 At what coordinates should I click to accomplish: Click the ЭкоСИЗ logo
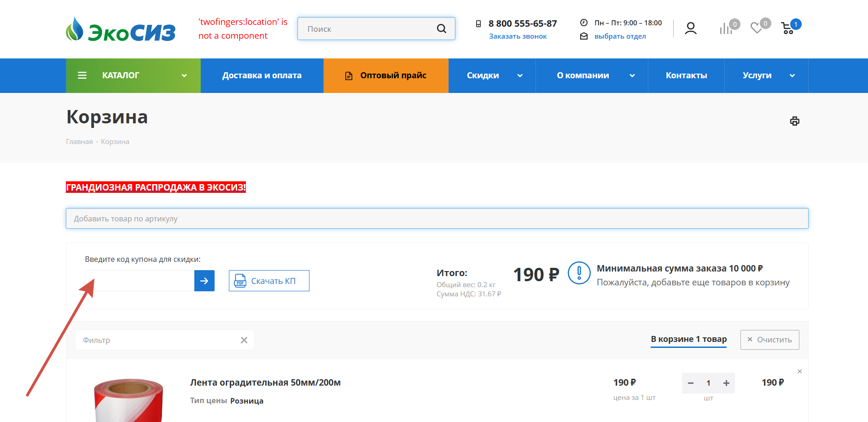pos(121,29)
